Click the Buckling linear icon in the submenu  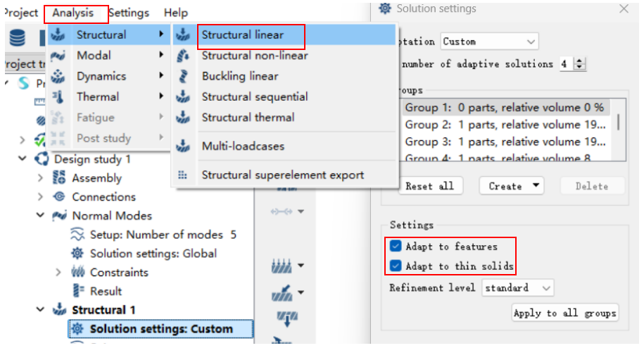click(183, 76)
